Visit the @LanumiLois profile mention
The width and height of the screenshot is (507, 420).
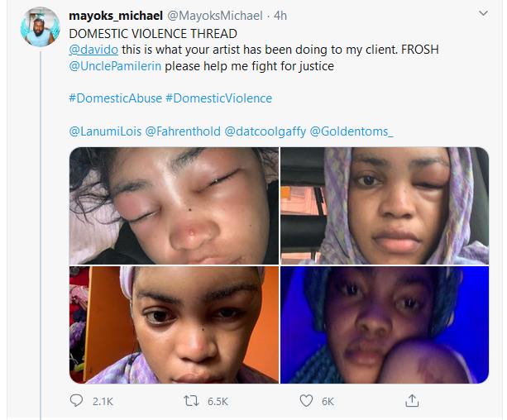[105, 131]
